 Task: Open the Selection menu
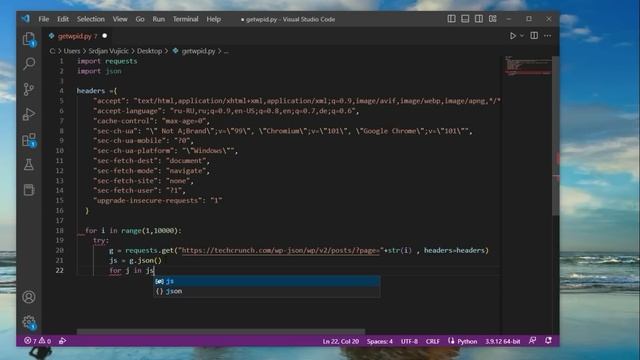91,19
